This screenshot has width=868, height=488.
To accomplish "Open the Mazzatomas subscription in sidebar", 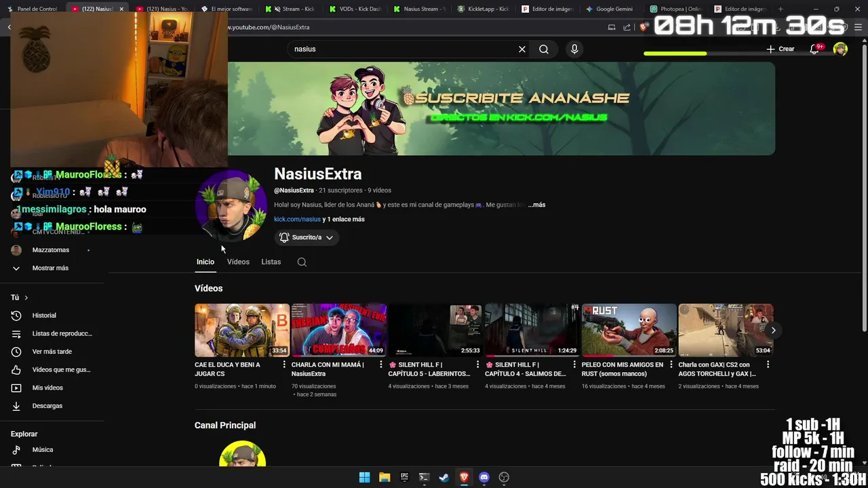I will pyautogui.click(x=51, y=250).
